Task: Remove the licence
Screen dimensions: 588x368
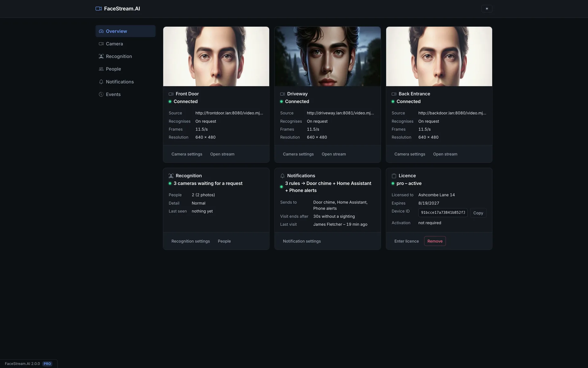Action: [435, 241]
